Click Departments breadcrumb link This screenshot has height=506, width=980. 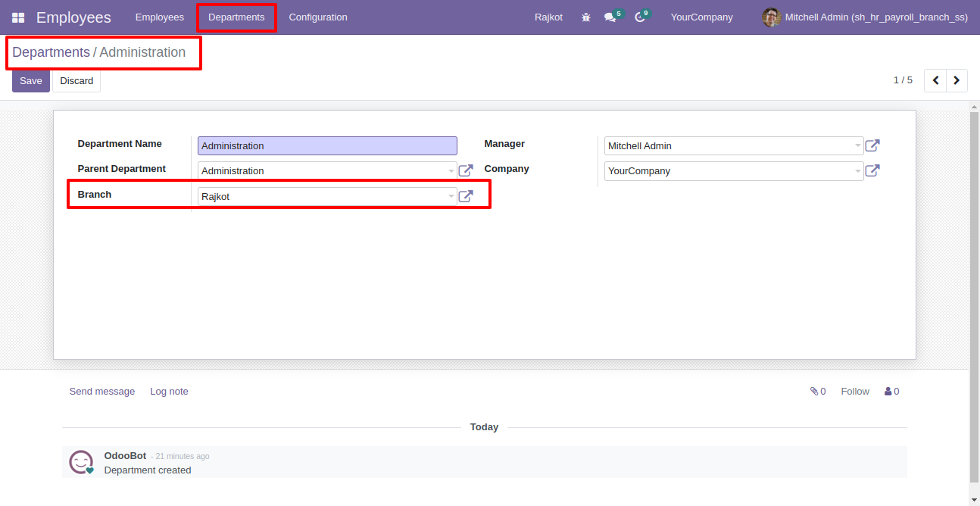pyautogui.click(x=51, y=52)
